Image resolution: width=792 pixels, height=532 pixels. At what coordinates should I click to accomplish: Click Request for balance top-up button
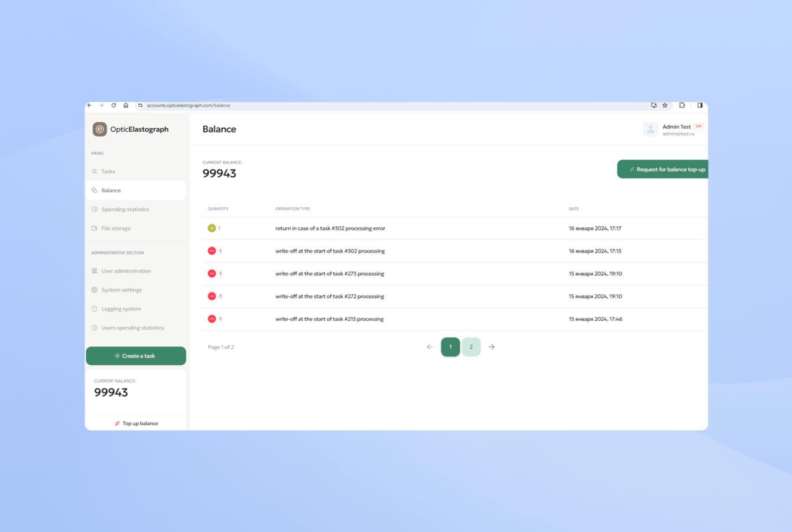pos(663,169)
